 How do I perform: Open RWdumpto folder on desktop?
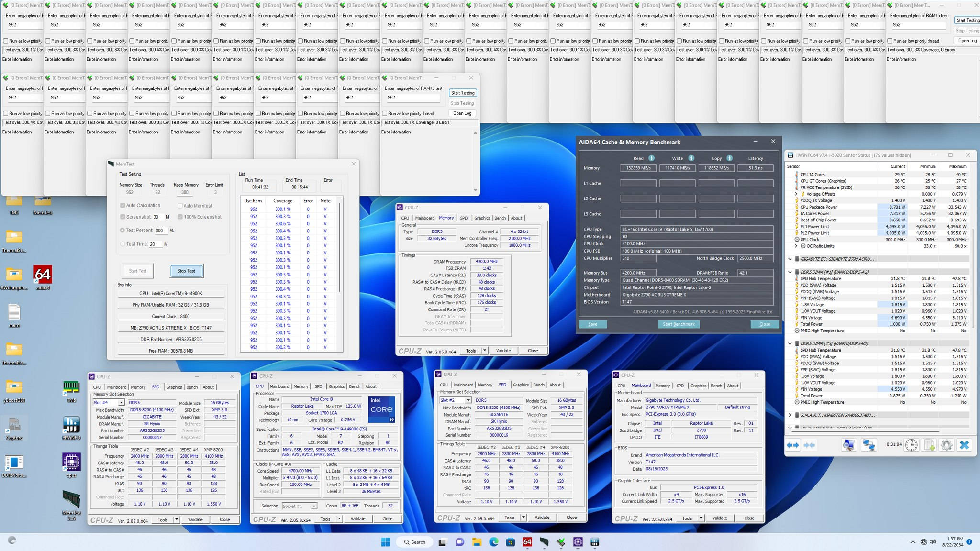click(14, 278)
